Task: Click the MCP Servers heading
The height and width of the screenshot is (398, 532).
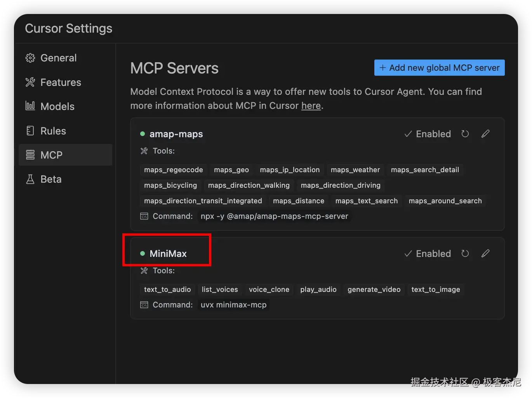Action: click(x=174, y=68)
